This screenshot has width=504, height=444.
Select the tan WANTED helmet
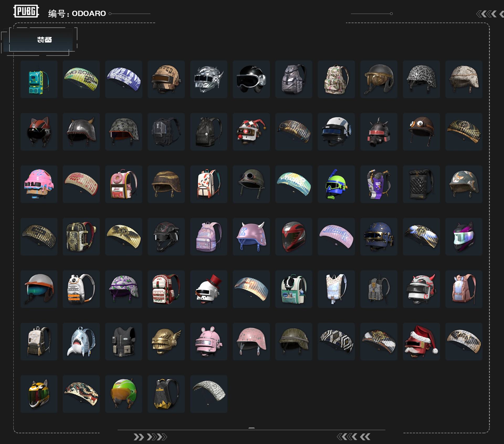click(166, 79)
